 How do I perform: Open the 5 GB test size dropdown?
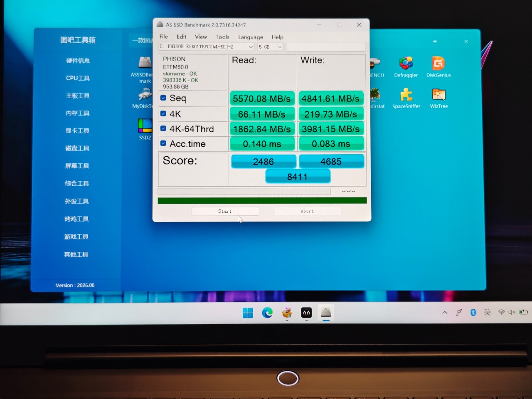pos(270,47)
